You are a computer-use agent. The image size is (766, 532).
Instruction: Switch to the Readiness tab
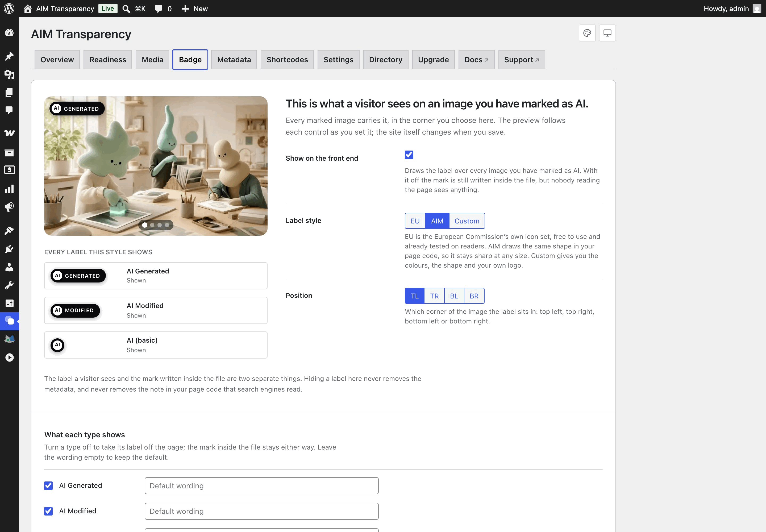tap(108, 60)
